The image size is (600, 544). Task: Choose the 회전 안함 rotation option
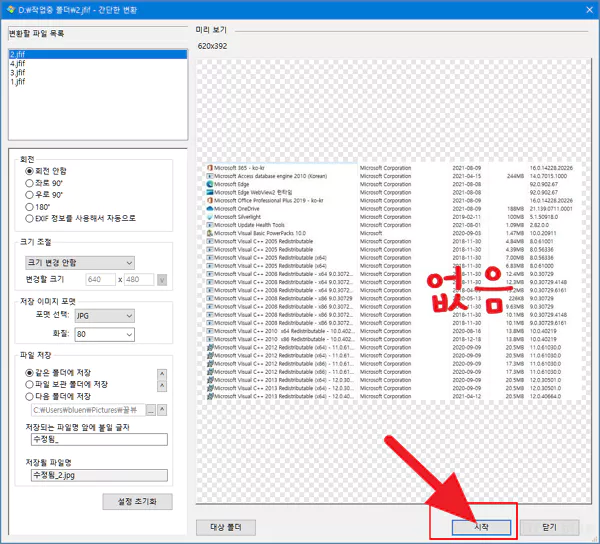(46, 171)
